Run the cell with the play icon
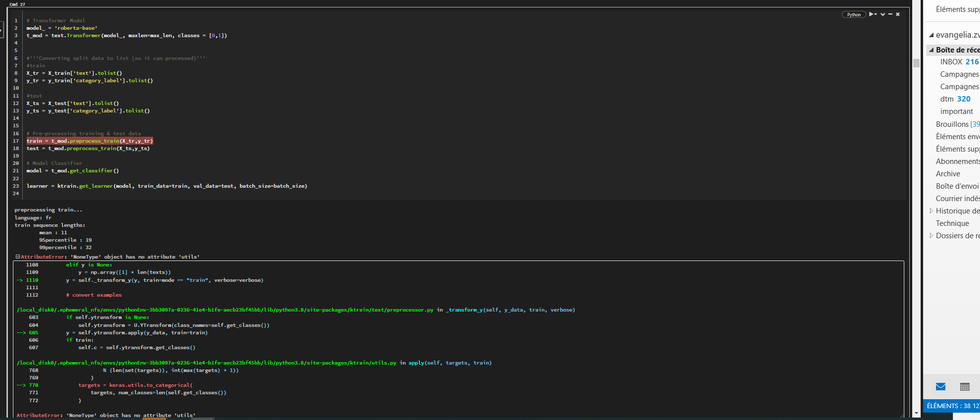The height and width of the screenshot is (420, 980). pos(871,14)
